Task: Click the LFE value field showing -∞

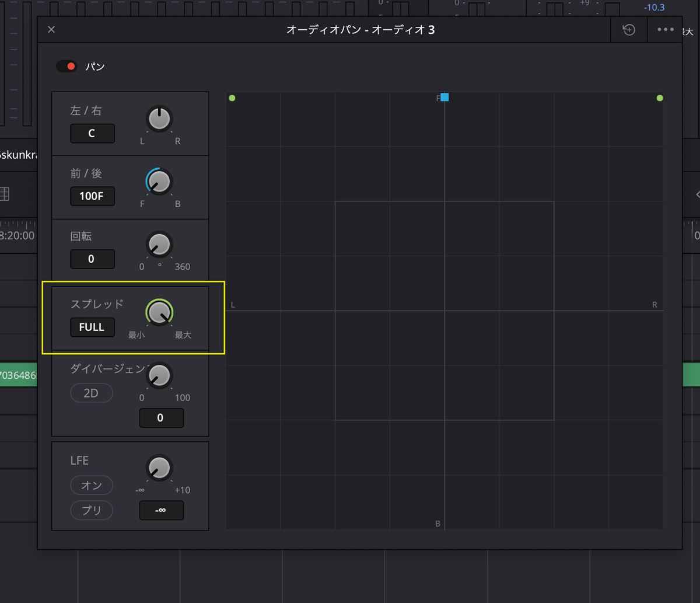Action: [x=161, y=510]
